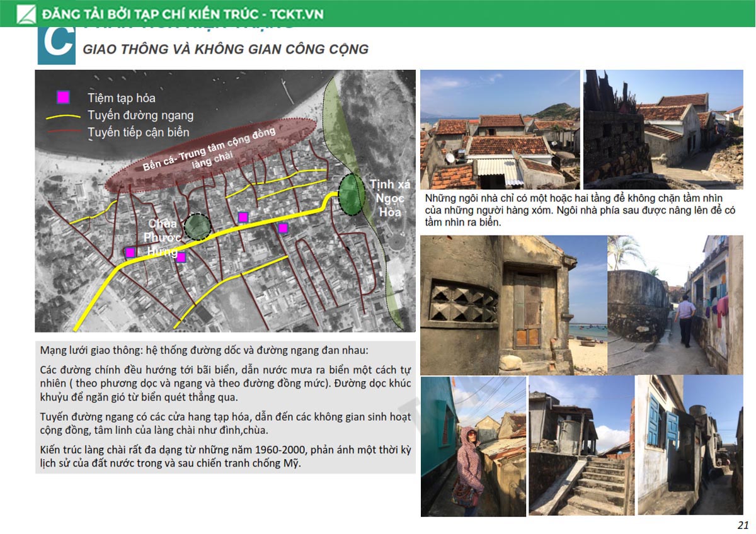Click the magenta square legend symbol for 'Tiệm tạp hóa'
This screenshot has width=756, height=534.
pos(63,97)
